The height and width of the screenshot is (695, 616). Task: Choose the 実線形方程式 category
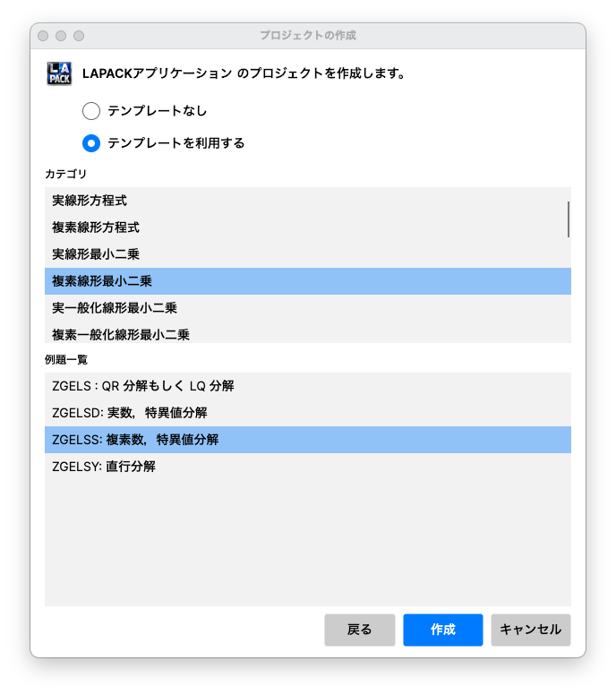pyautogui.click(x=308, y=201)
